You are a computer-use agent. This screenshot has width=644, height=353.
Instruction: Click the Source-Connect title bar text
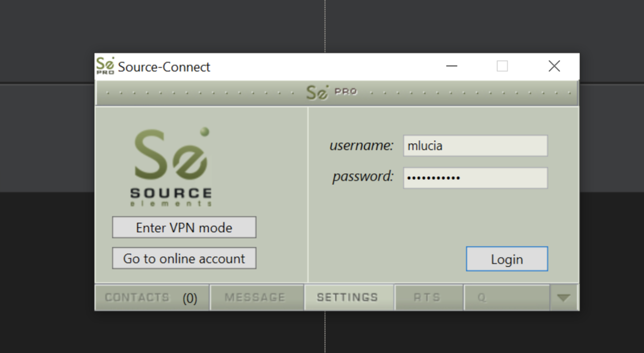[x=164, y=67]
